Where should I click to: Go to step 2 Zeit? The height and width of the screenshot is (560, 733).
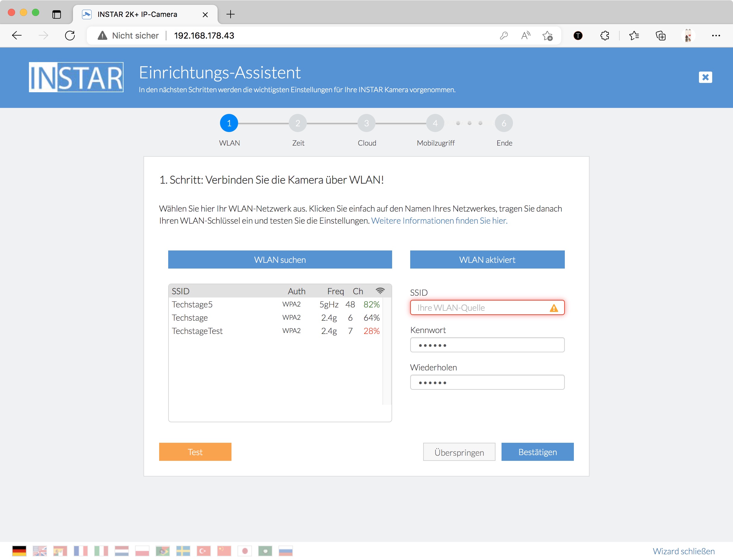[298, 123]
